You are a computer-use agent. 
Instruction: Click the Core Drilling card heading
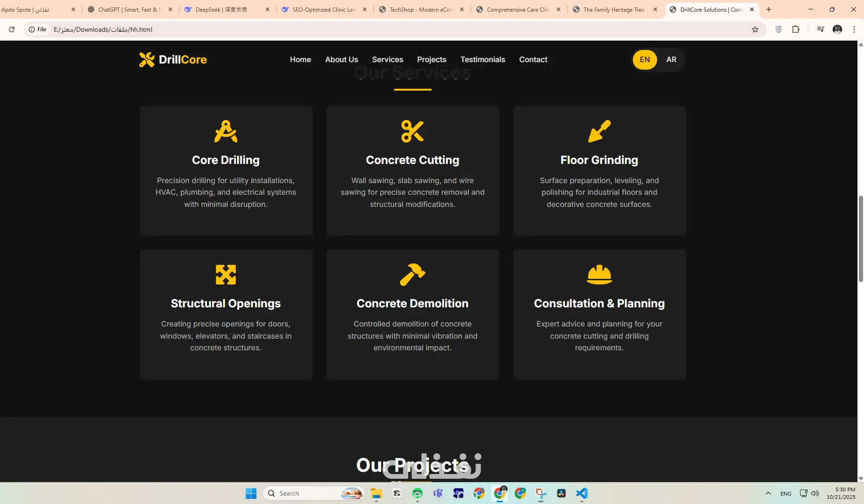pos(226,160)
